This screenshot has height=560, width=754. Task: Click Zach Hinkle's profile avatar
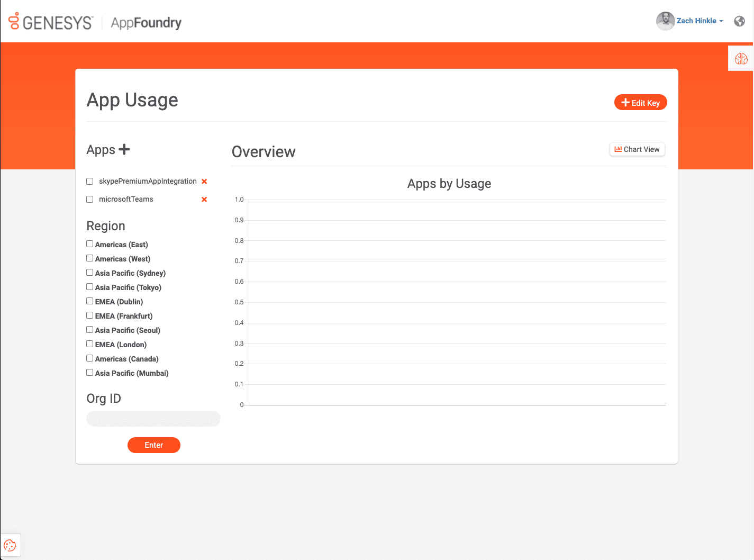click(x=665, y=21)
